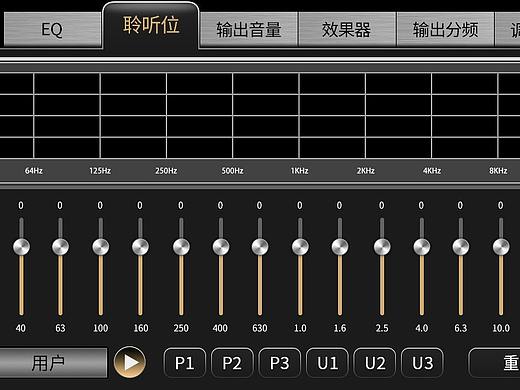Screen dimensions: 520x390
Task: Click the 8KHz graph axis label
Action: coord(498,171)
